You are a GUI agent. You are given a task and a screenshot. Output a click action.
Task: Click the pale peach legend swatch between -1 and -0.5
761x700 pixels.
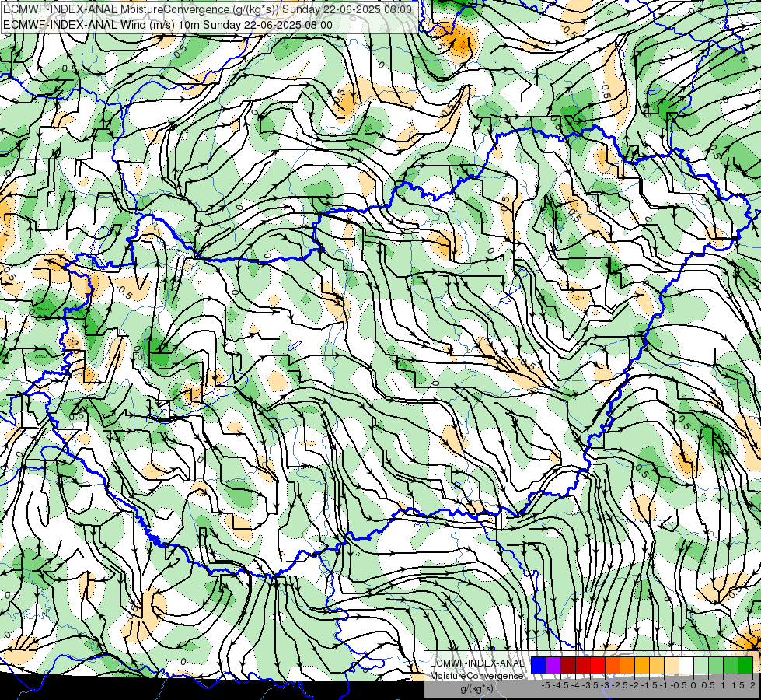(x=672, y=665)
